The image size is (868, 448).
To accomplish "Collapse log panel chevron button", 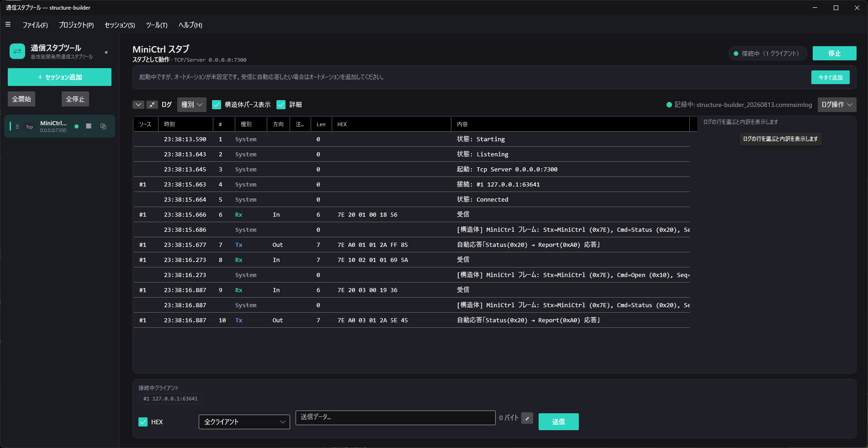I will point(138,105).
